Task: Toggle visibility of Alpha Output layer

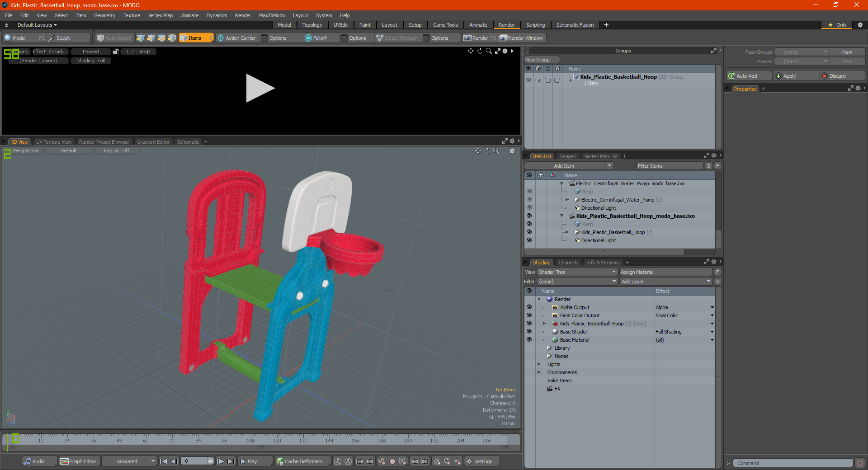Action: (529, 307)
